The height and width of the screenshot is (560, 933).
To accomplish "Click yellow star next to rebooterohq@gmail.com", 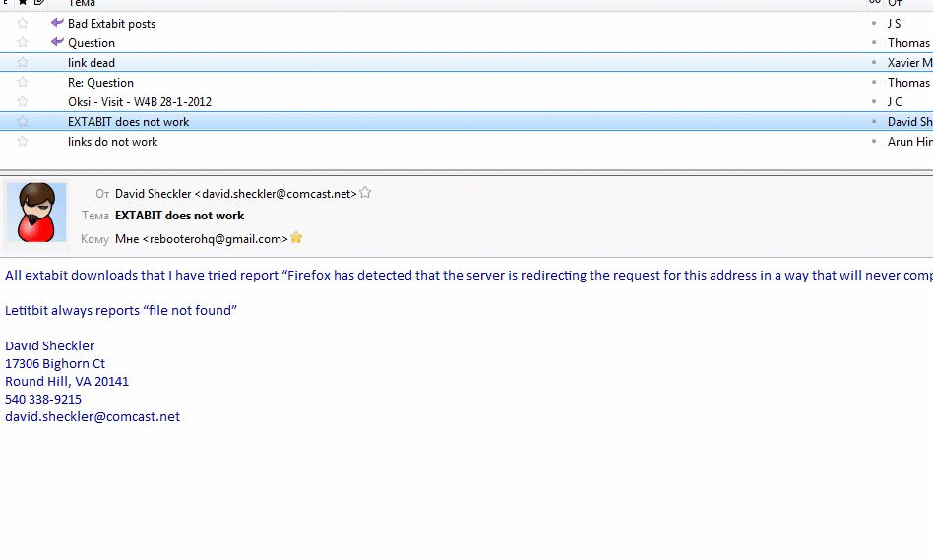I will [x=296, y=238].
